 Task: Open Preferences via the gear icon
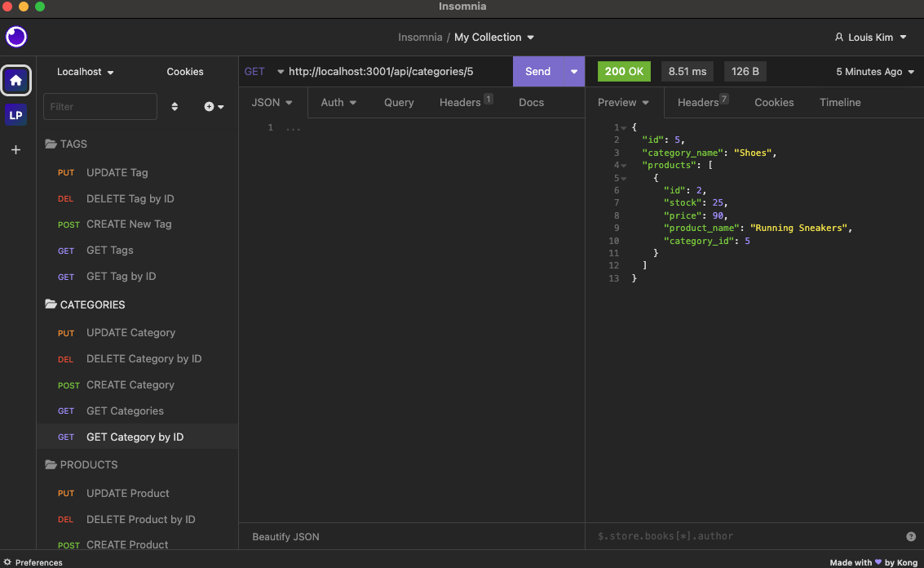(x=7, y=562)
